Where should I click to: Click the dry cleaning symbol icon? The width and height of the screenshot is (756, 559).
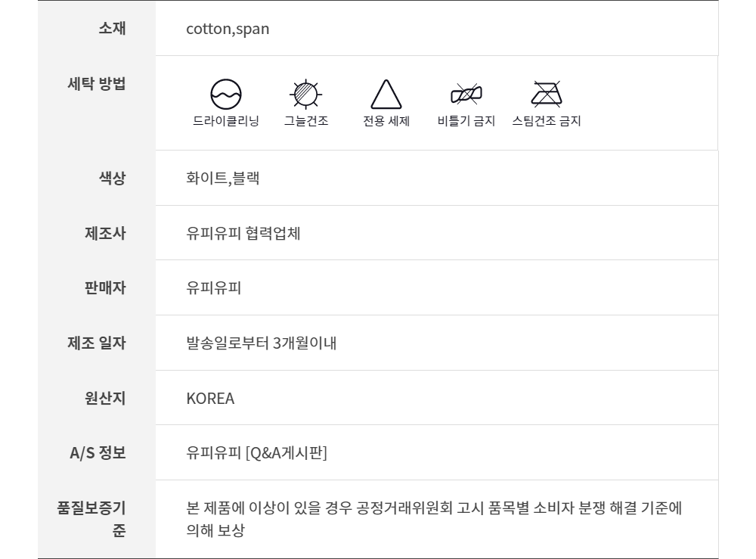click(225, 95)
